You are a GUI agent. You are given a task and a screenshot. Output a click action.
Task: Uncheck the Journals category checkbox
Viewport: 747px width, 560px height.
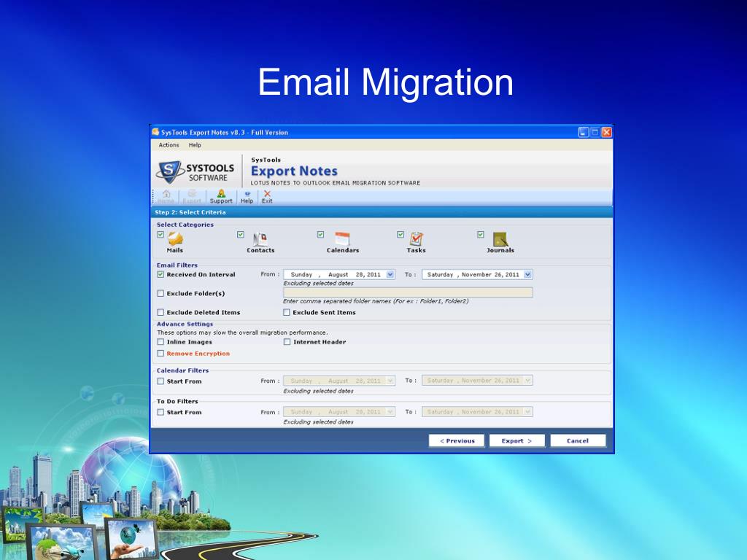481,235
